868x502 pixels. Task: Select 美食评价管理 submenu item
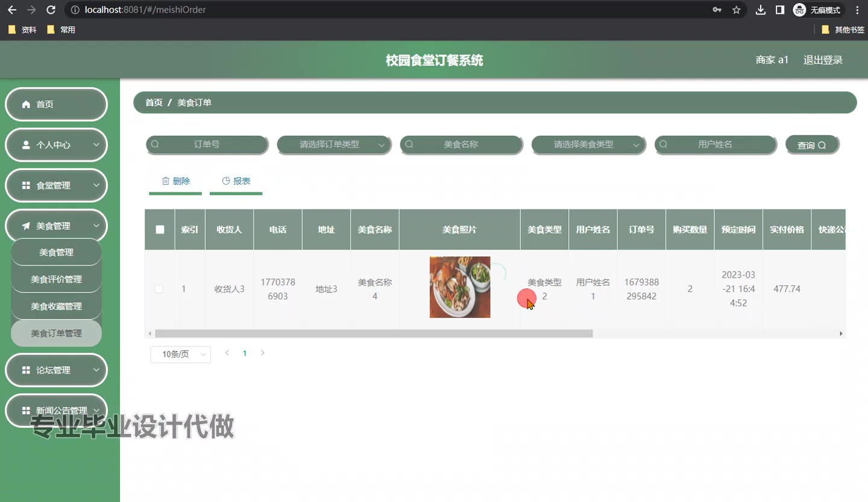[56, 279]
